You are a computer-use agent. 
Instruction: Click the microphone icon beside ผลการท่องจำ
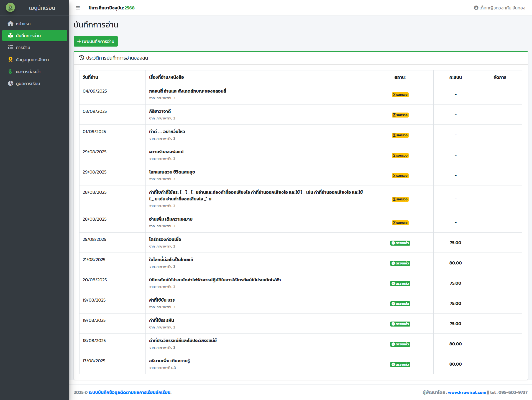click(x=11, y=72)
